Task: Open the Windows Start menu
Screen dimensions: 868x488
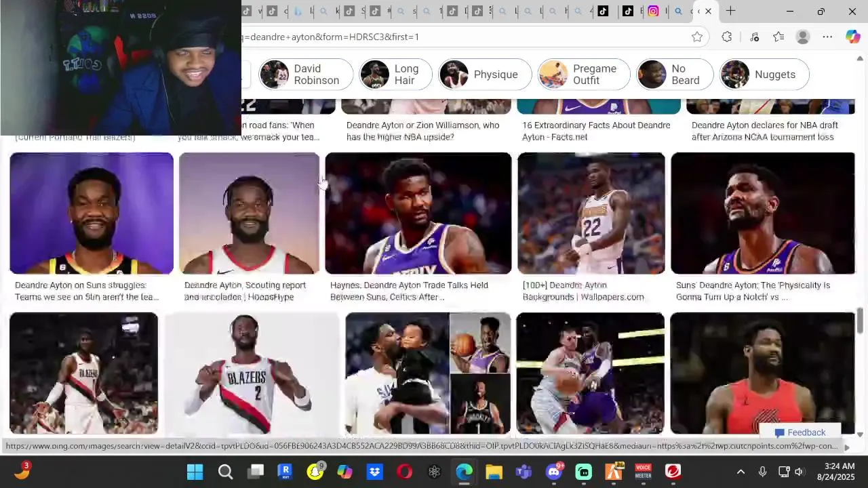Action: [x=195, y=472]
